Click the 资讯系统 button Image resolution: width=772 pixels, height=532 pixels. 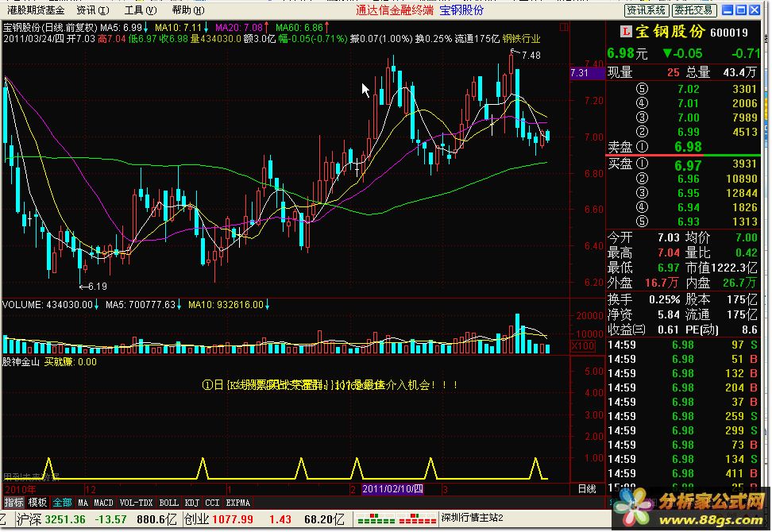646,10
